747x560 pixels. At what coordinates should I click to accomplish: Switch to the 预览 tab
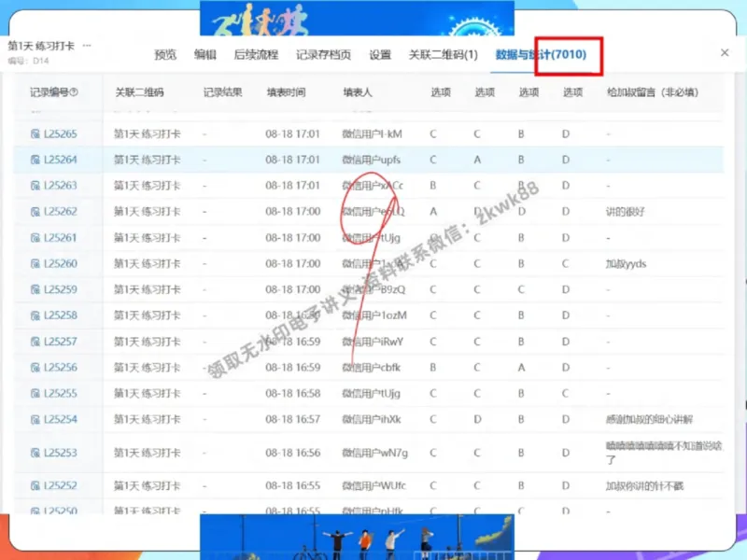[x=165, y=55]
